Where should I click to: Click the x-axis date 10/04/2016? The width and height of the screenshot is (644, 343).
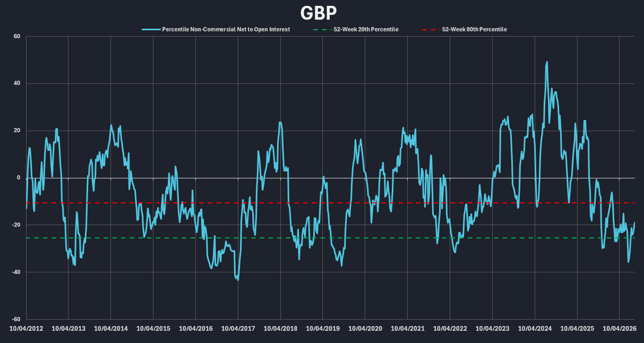pos(196,329)
